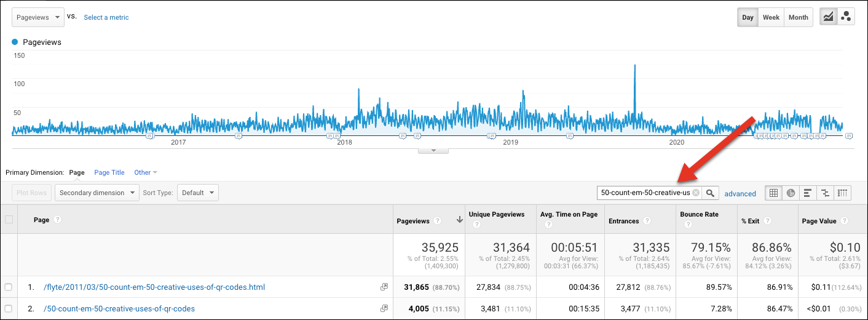Screen dimensions: 868x320
Task: Sort by the Pageviews column header
Action: point(413,221)
